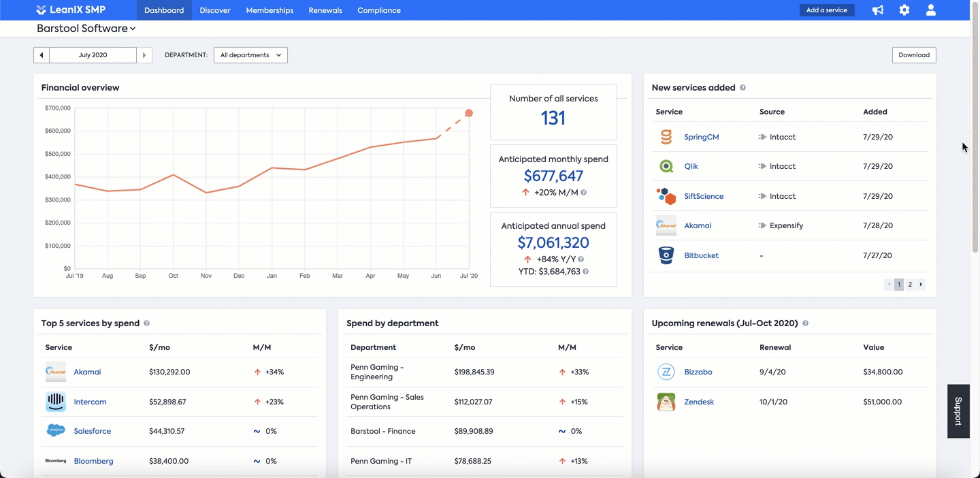The image size is (980, 478).
Task: Go to page 2 of new services
Action: (910, 285)
